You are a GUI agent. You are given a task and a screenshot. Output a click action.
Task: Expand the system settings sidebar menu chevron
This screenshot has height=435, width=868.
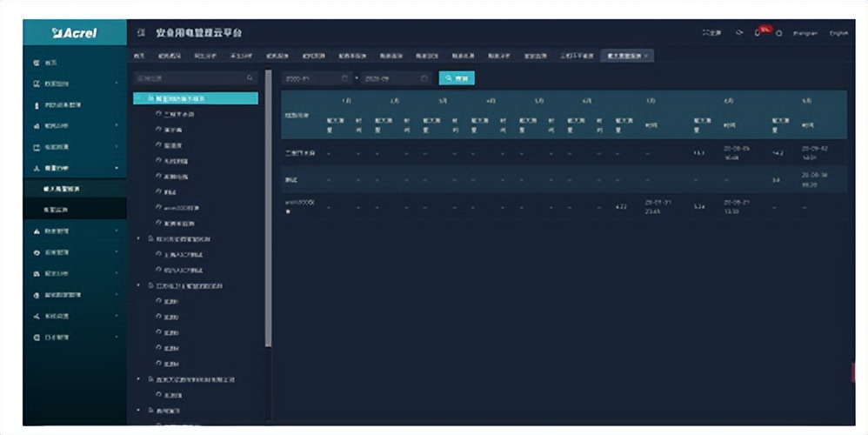[117, 316]
